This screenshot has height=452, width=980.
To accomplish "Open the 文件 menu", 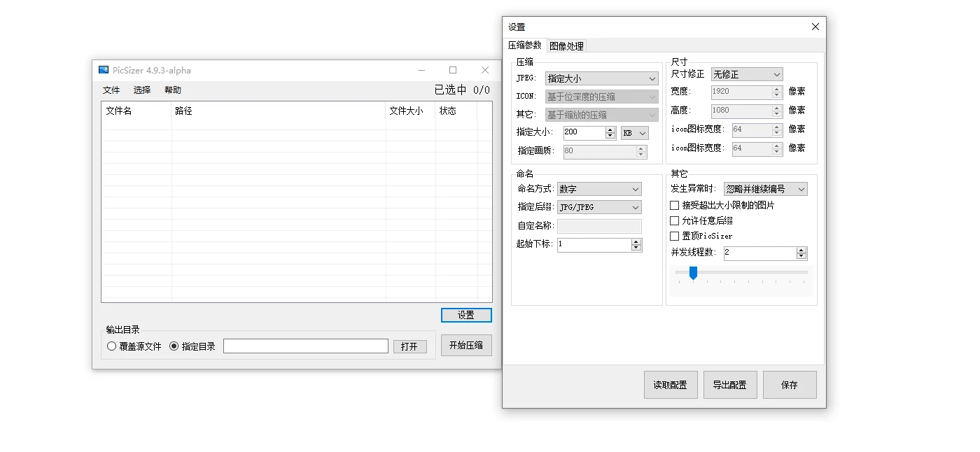I will [111, 90].
